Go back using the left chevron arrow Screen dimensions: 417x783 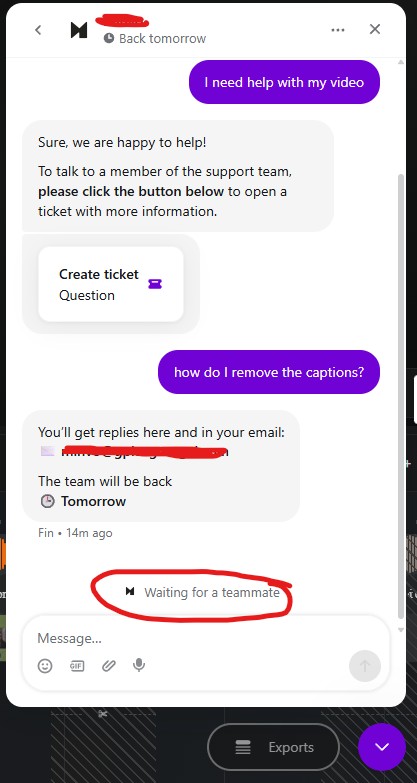[38, 30]
